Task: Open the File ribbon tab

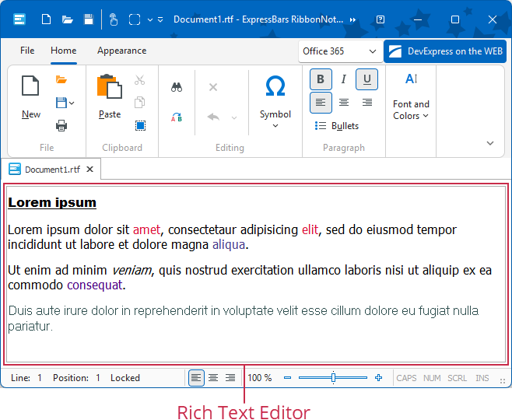Action: tap(27, 51)
